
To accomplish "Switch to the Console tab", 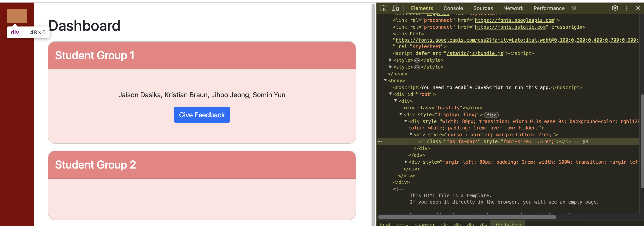I will (453, 8).
